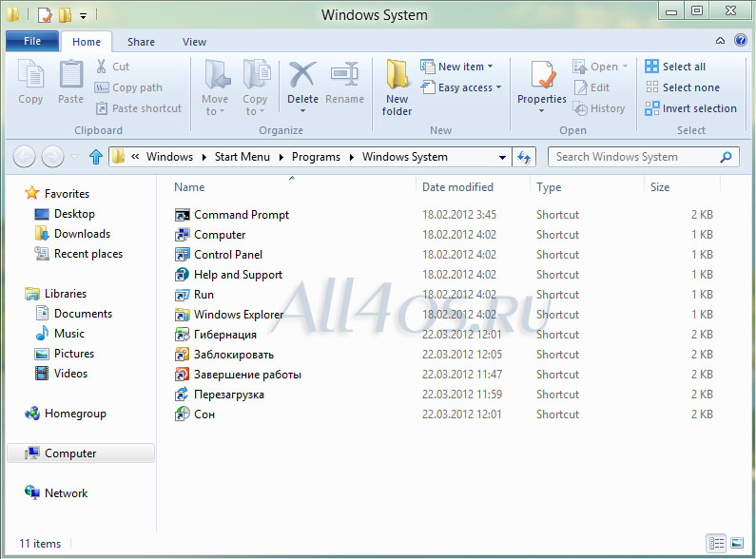Click the Start Menu breadcrumb
Screen dimensions: 756x559
click(242, 157)
